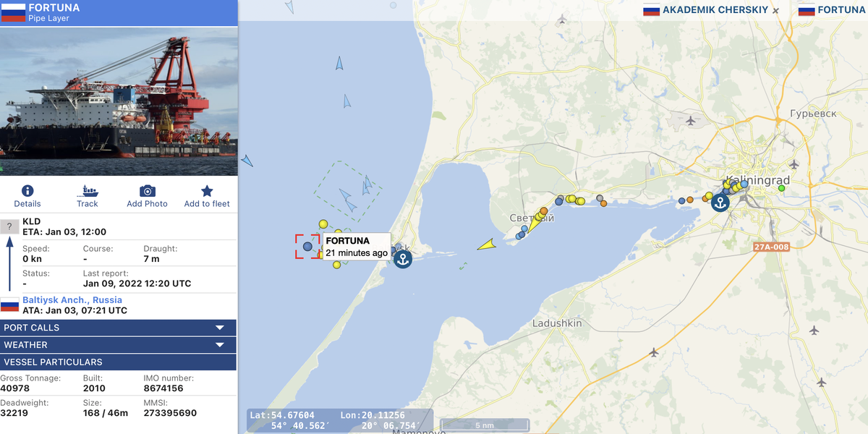Image resolution: width=868 pixels, height=434 pixels.
Task: Select IMO number 8674156
Action: pos(163,388)
